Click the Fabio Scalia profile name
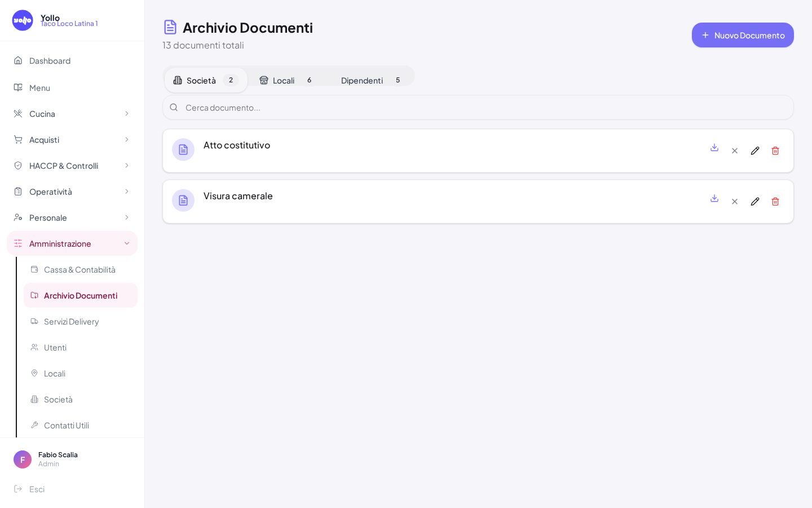This screenshot has width=812, height=508. [x=58, y=455]
